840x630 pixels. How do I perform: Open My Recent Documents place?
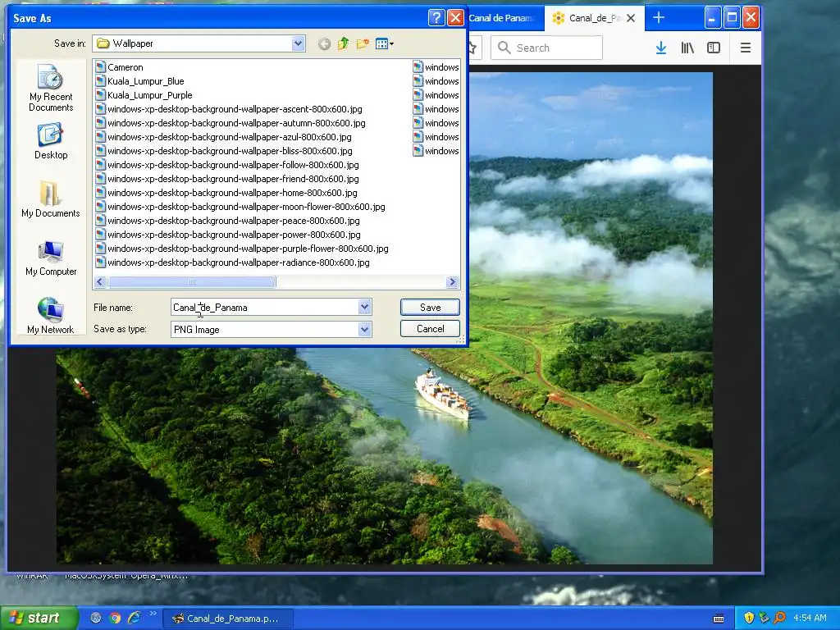click(x=51, y=88)
